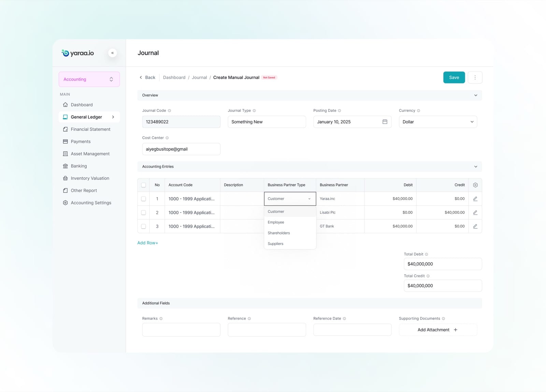Image resolution: width=546 pixels, height=392 pixels.
Task: Check the checkbox for row 2
Action: pos(143,213)
